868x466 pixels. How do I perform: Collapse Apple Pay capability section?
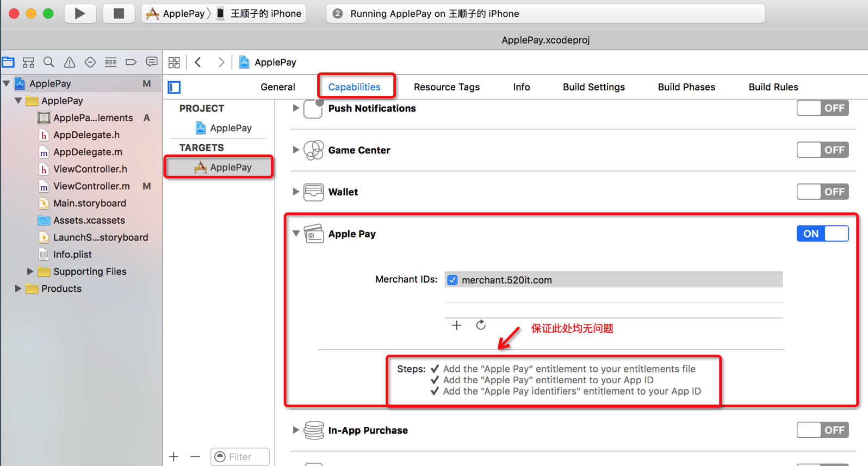[296, 234]
